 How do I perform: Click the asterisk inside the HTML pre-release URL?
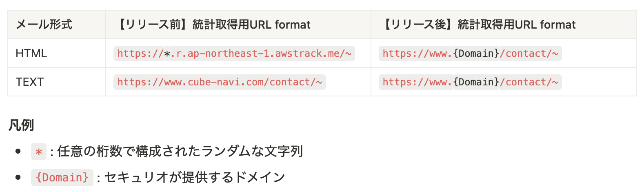(x=167, y=54)
